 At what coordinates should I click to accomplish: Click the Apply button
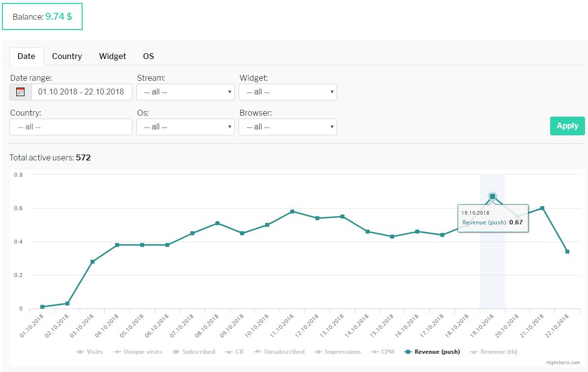567,126
